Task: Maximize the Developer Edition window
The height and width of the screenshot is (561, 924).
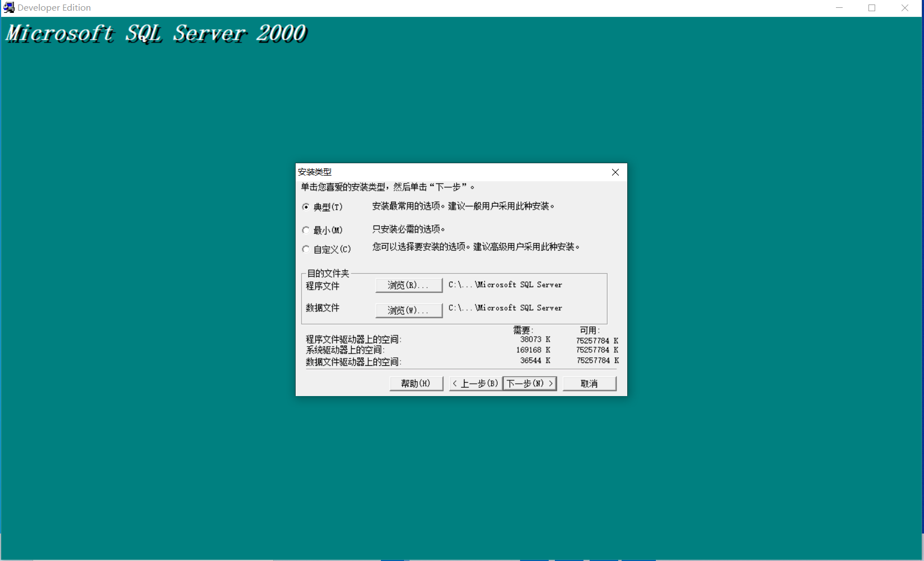Action: tap(872, 8)
